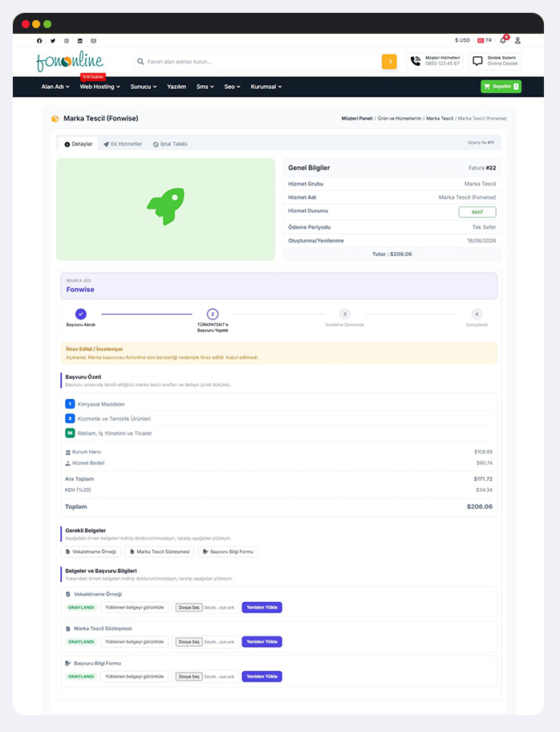Click Yeniden Yükle for Başvuru Bilgi Formu
Image resolution: width=560 pixels, height=732 pixels.
pyautogui.click(x=262, y=677)
